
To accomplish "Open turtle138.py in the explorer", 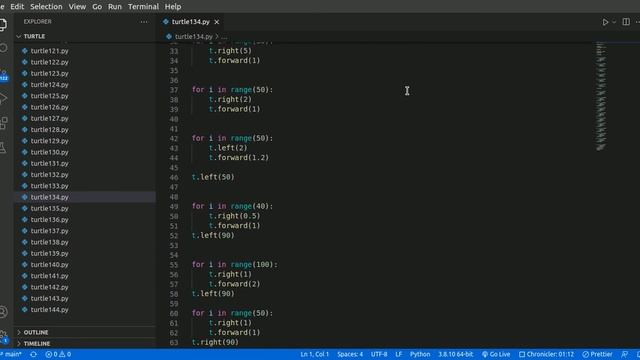I will [x=85, y=242].
